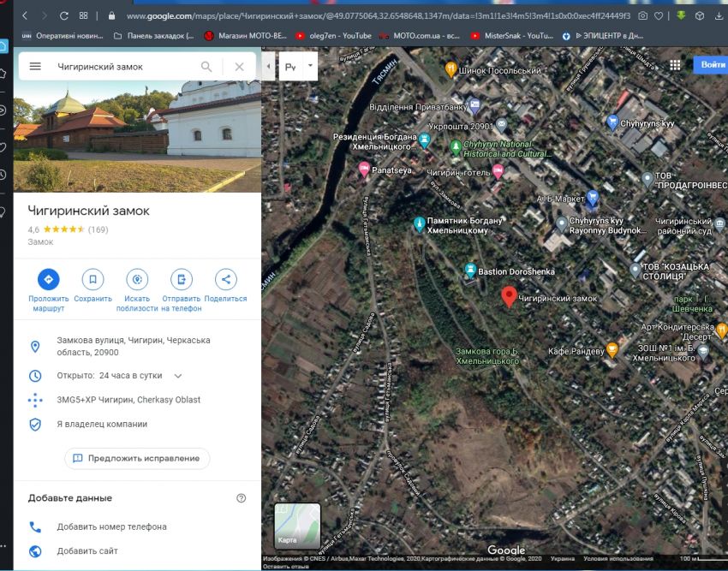Click the Памятник Богдану Хмельницкому marker
This screenshot has width=728, height=571.
click(420, 224)
